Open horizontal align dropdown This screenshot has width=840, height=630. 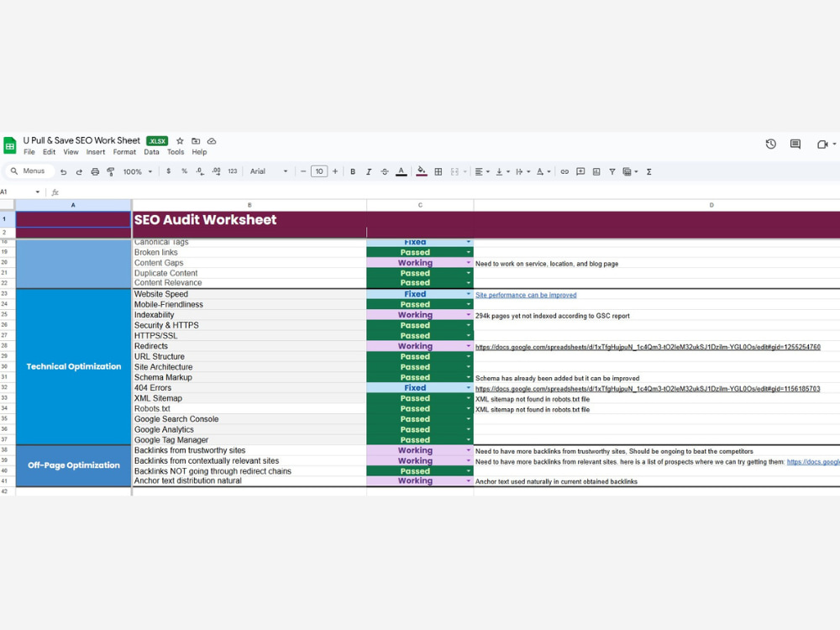482,172
